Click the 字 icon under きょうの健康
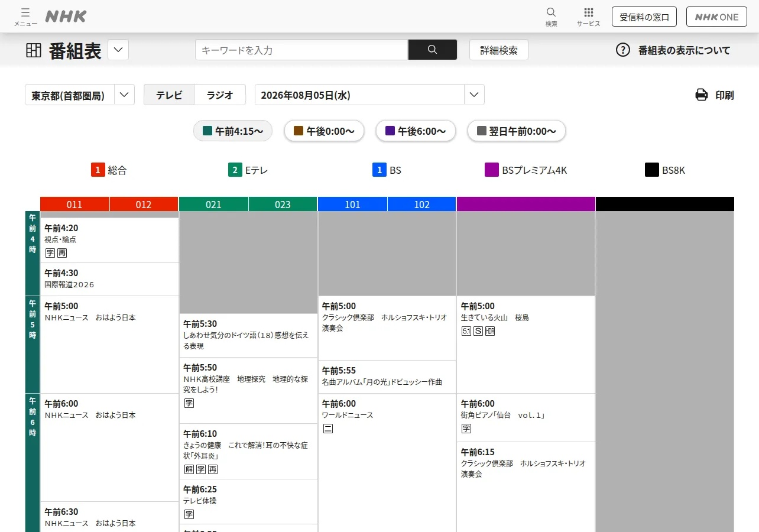Viewport: 759px width, 532px height. pyautogui.click(x=201, y=469)
